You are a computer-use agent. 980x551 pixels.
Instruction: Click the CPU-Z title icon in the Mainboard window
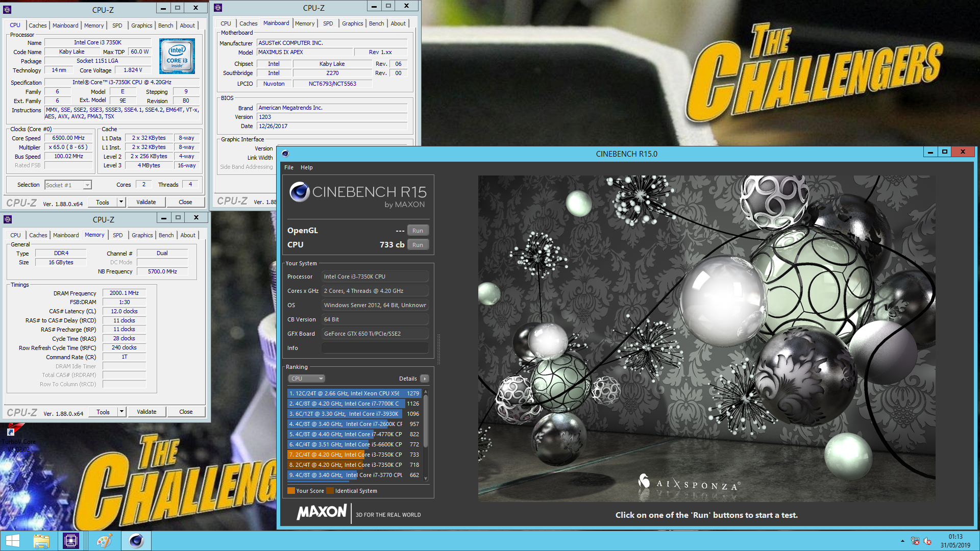click(218, 8)
